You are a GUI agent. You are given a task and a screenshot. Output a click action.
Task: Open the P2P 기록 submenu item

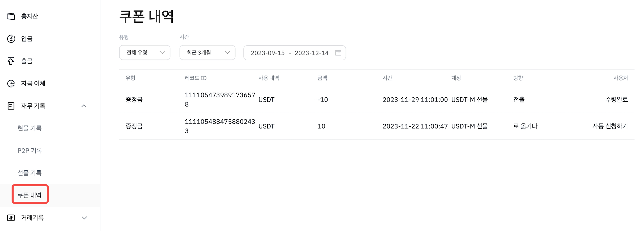30,150
